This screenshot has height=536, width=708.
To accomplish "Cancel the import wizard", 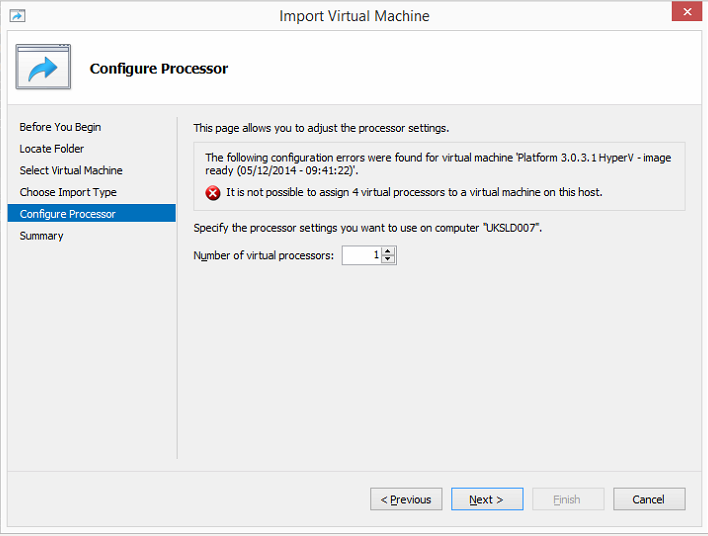I will tap(648, 500).
